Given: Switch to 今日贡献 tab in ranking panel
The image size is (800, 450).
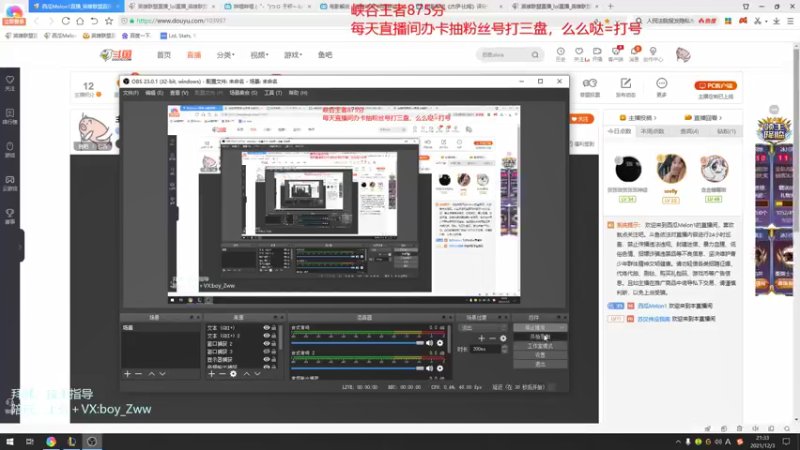Looking at the screenshot, I should [x=619, y=131].
